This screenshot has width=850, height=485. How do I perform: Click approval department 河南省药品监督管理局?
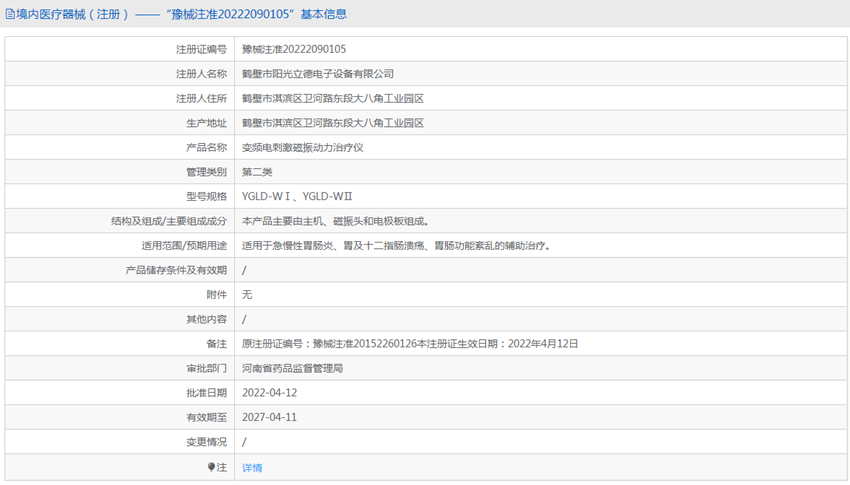[292, 368]
